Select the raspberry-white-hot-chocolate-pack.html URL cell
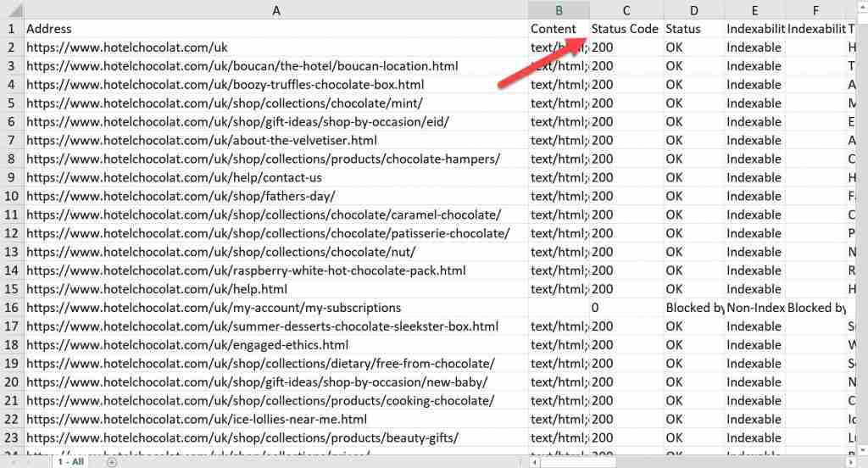 click(275, 270)
